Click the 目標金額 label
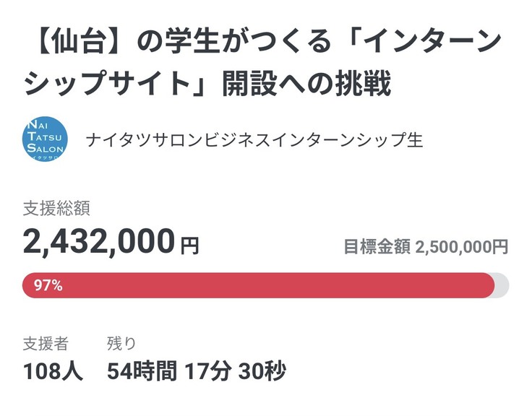Viewport: 532px width, 416px height. [377, 246]
